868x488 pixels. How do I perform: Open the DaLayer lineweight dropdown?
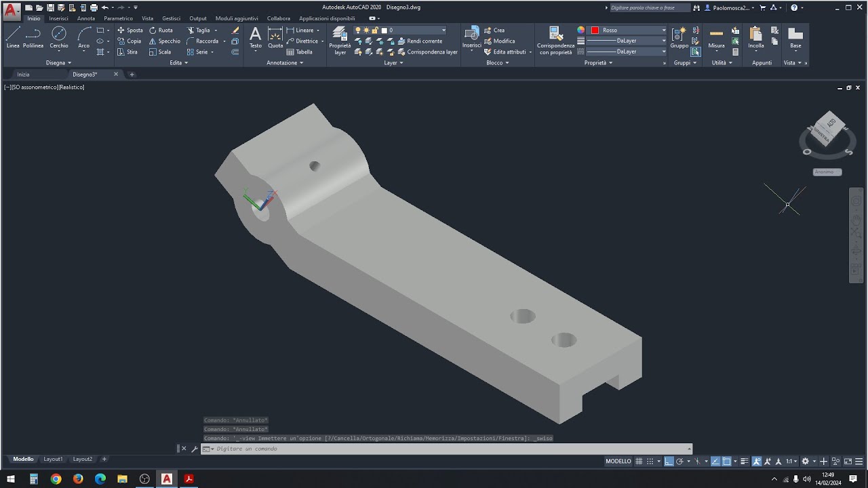pos(627,41)
